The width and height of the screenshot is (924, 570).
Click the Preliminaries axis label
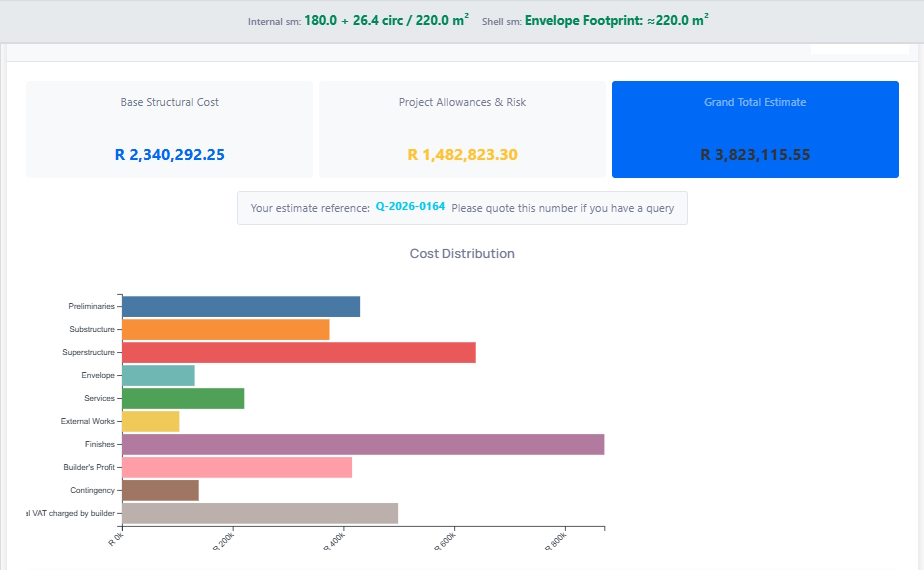(x=91, y=306)
